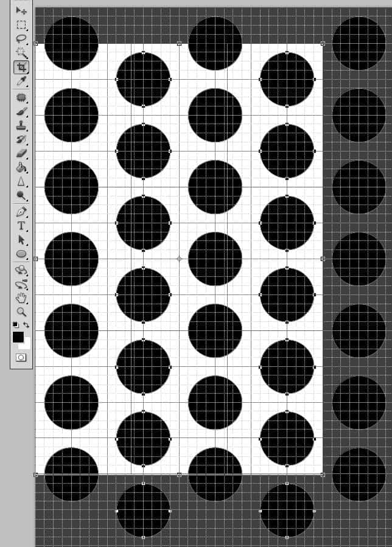Viewport: 392px width, 547px height.
Task: Select the Dodge tool
Action: (x=21, y=195)
